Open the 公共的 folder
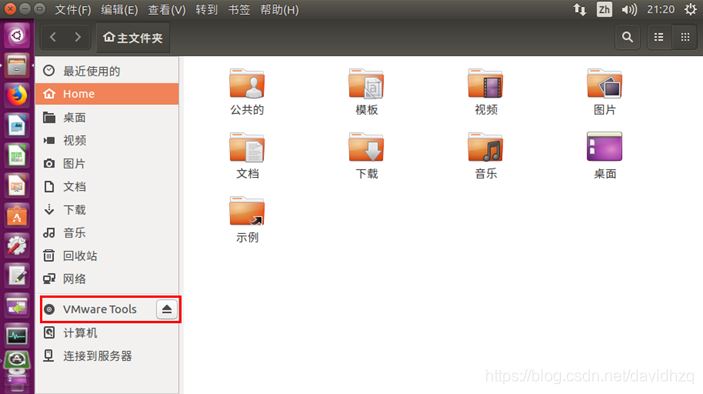The image size is (703, 394). coord(247,92)
